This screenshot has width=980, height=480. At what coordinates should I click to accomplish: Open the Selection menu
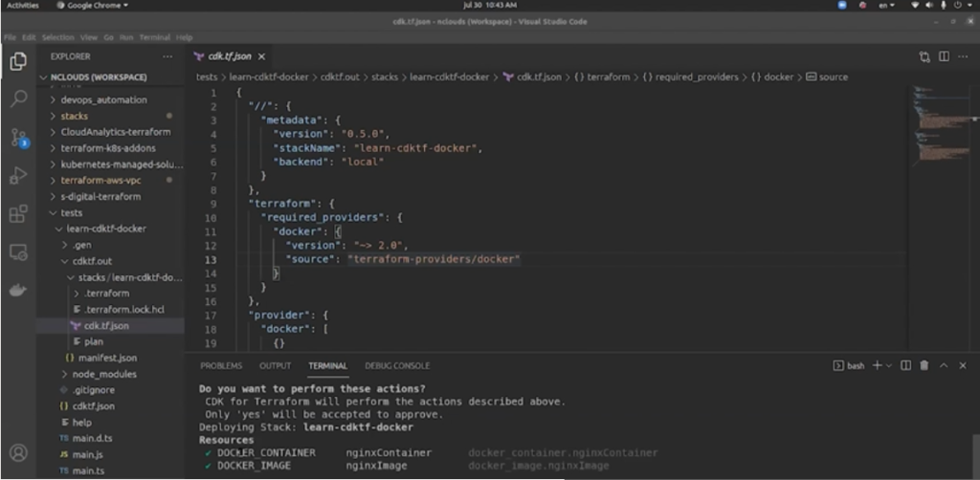click(58, 37)
